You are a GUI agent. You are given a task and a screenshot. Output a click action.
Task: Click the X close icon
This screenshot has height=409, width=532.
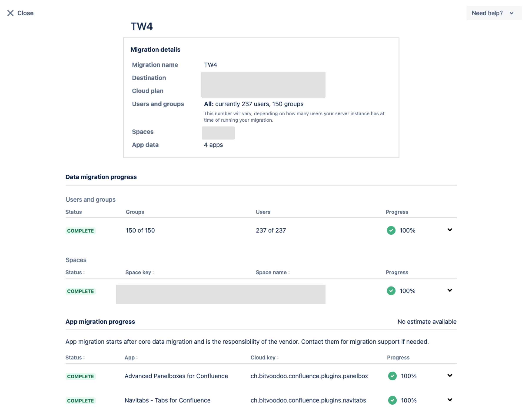tap(10, 13)
